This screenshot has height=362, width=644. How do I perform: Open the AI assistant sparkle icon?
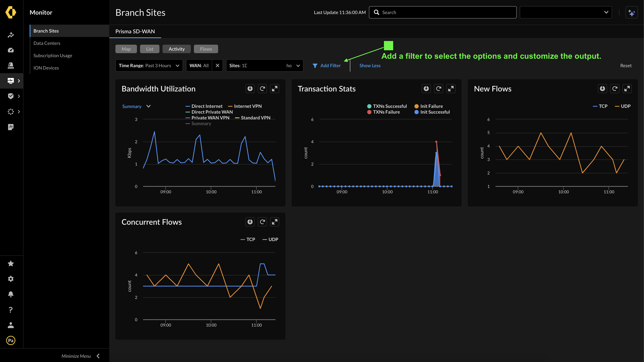tap(631, 13)
